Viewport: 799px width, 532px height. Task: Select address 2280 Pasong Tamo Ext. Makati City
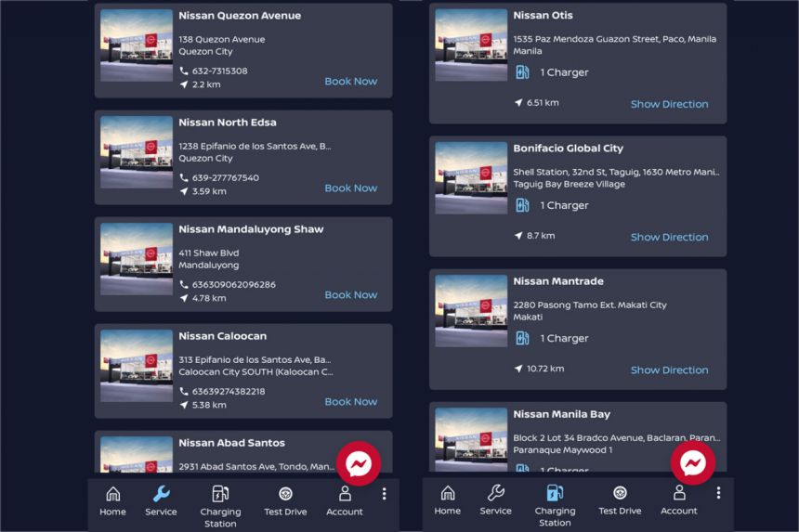pos(590,305)
